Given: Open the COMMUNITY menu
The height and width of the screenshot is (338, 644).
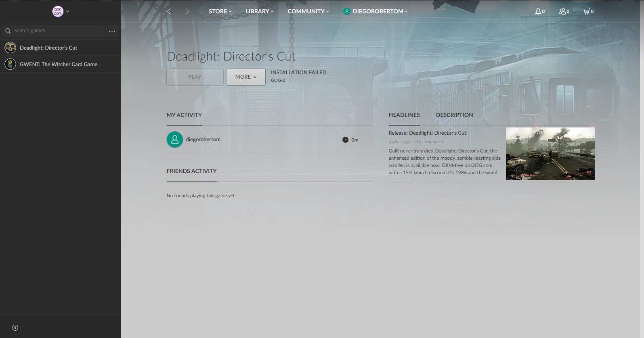Looking at the screenshot, I should point(308,11).
